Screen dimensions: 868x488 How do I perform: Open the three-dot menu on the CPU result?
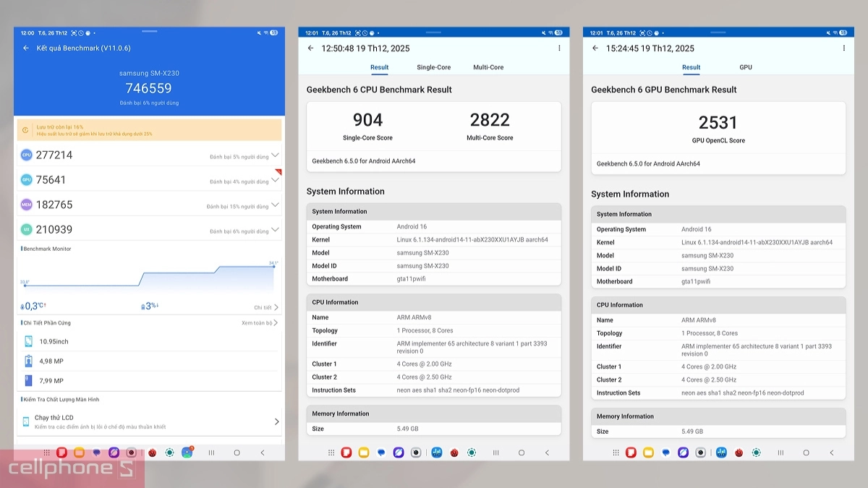pos(559,48)
